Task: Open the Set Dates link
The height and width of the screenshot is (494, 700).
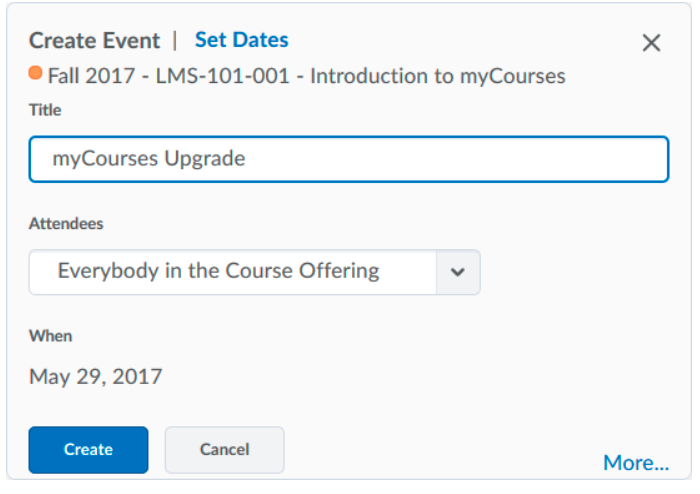Action: click(x=241, y=40)
